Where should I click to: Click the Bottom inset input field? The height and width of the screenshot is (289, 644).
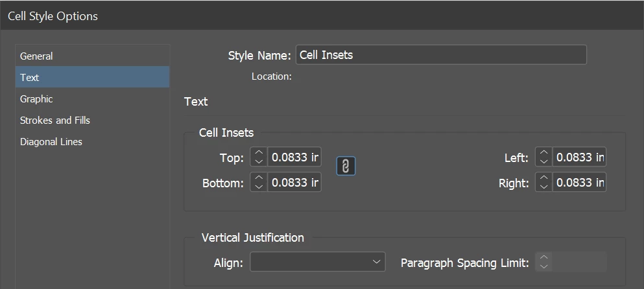[294, 183]
